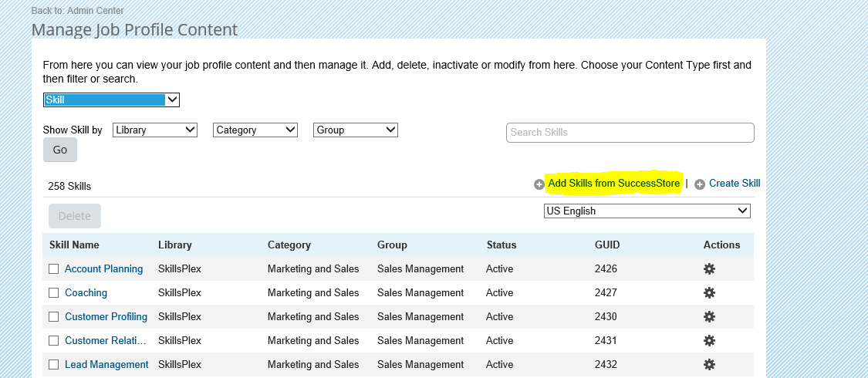
Task: Click the GUID column header
Action: (607, 245)
